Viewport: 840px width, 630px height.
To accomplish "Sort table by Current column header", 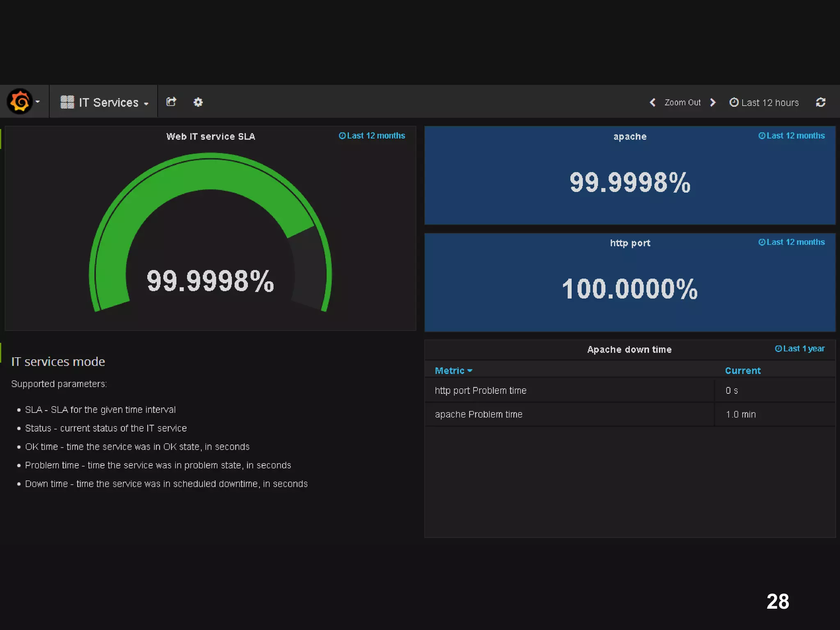I will [742, 371].
